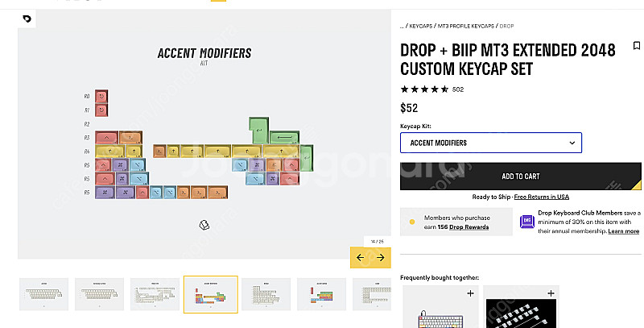
Task: Go to previous image with left arrow
Action: [x=360, y=257]
